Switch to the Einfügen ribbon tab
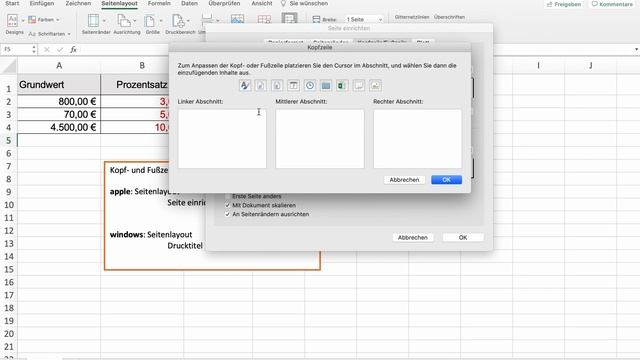Image resolution: width=640 pixels, height=360 pixels. 42,3
